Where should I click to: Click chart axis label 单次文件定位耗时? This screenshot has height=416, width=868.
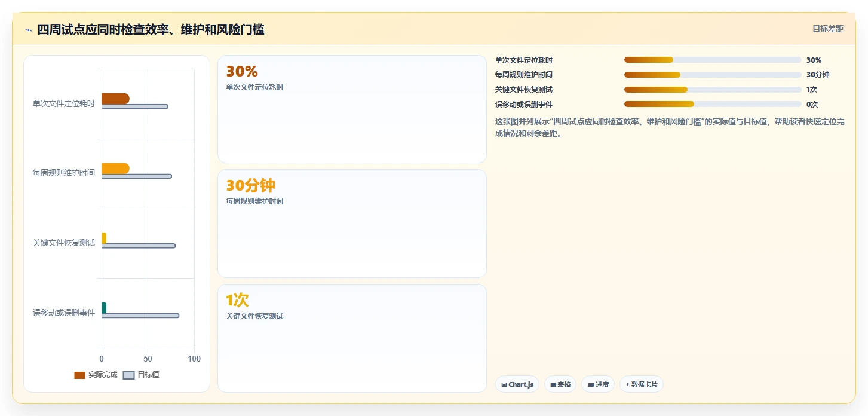coord(64,103)
